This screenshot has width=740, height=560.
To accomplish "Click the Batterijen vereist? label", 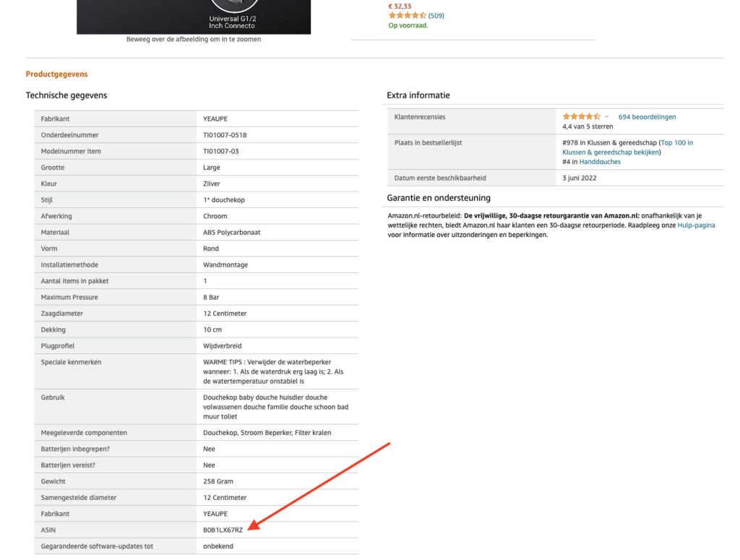I will tap(68, 465).
